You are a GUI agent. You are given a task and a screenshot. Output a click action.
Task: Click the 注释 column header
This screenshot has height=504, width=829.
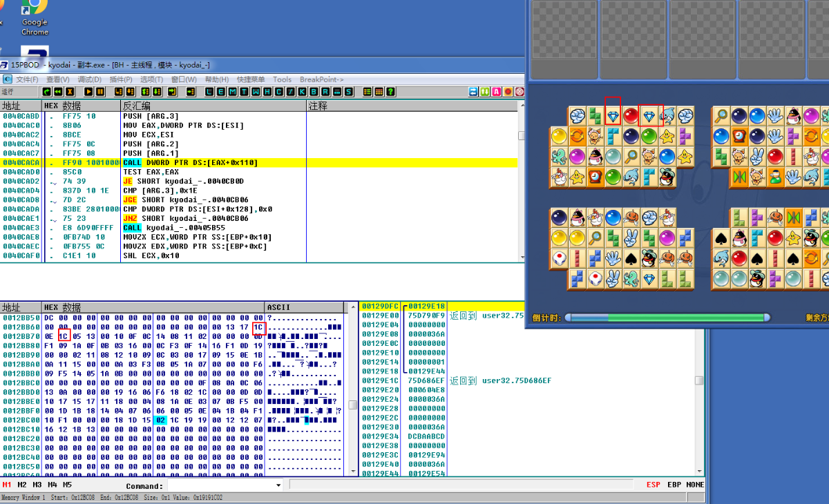tap(412, 106)
